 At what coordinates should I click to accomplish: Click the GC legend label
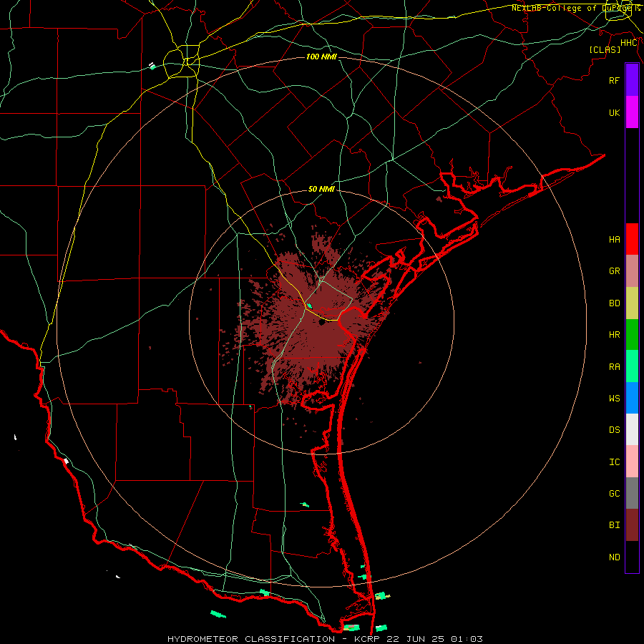(x=615, y=494)
